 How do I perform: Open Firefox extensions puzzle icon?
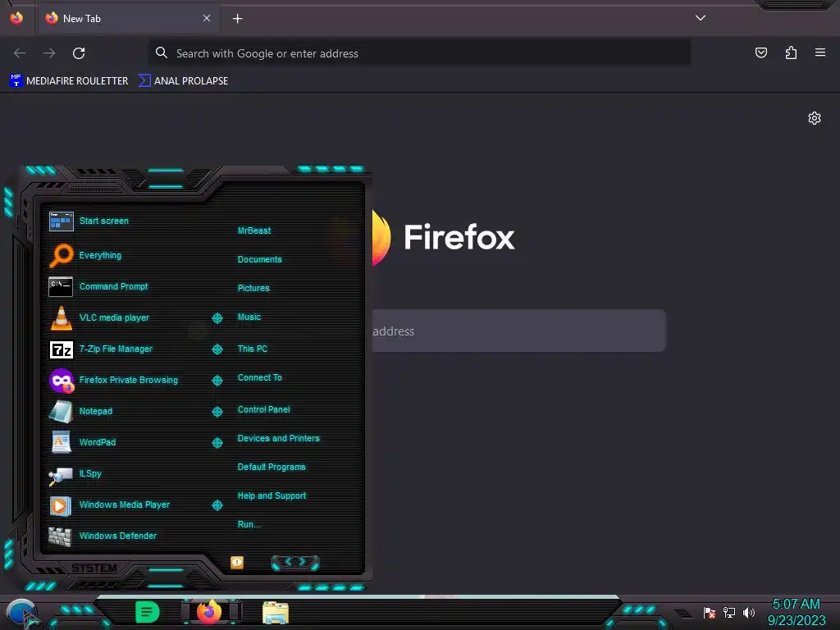pos(791,52)
